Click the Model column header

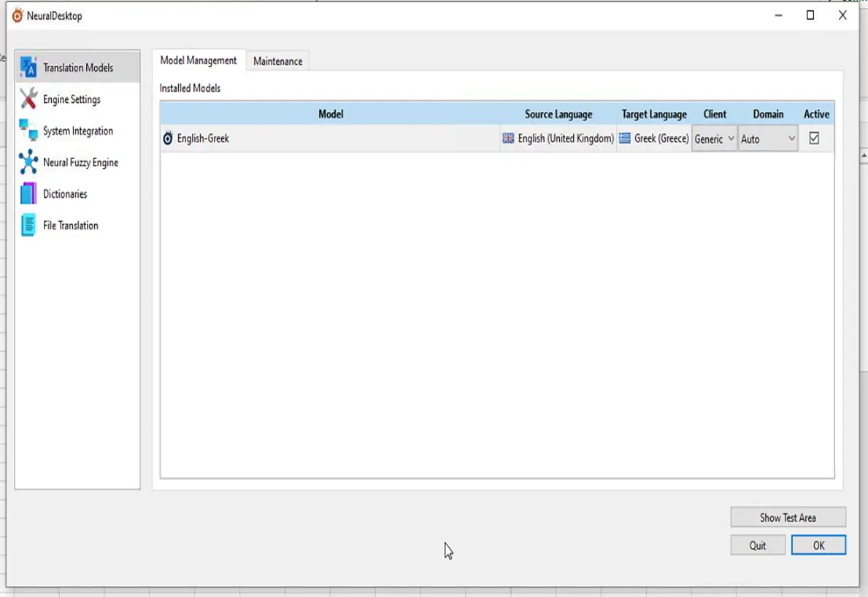pyautogui.click(x=331, y=114)
